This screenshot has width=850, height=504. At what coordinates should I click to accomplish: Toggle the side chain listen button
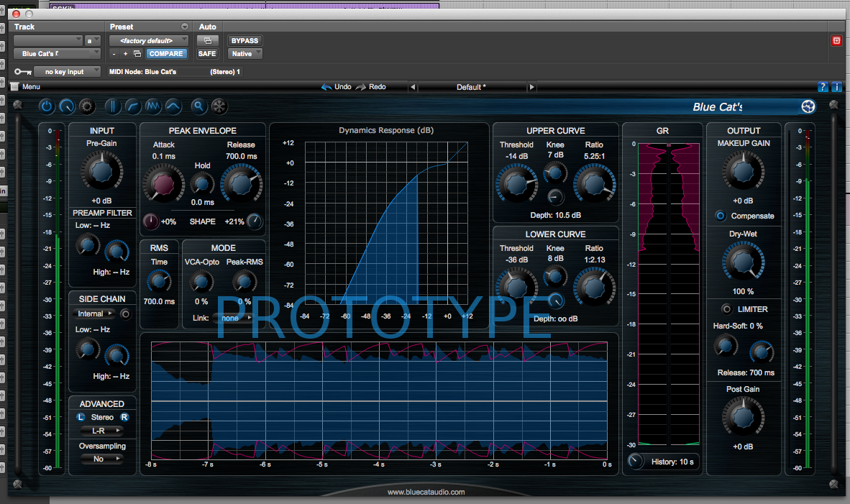pyautogui.click(x=125, y=313)
